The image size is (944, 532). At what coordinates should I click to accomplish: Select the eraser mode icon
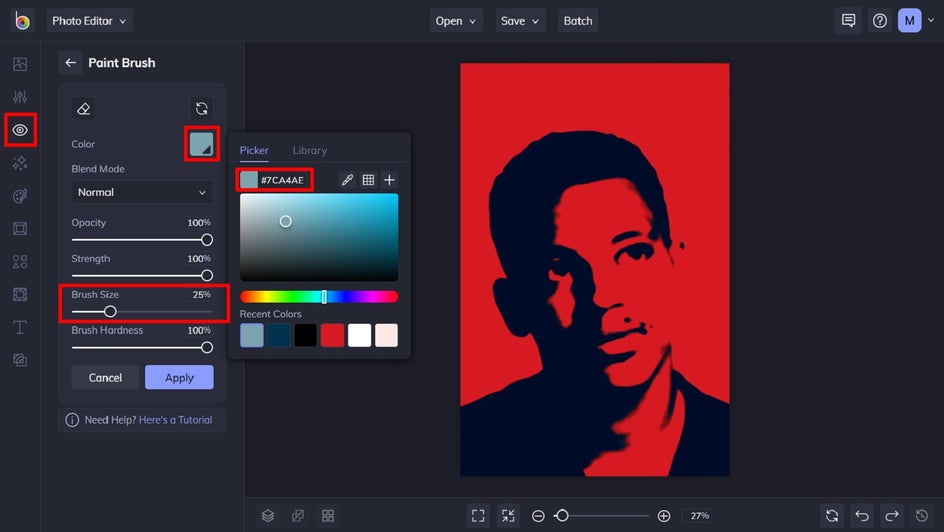(84, 108)
